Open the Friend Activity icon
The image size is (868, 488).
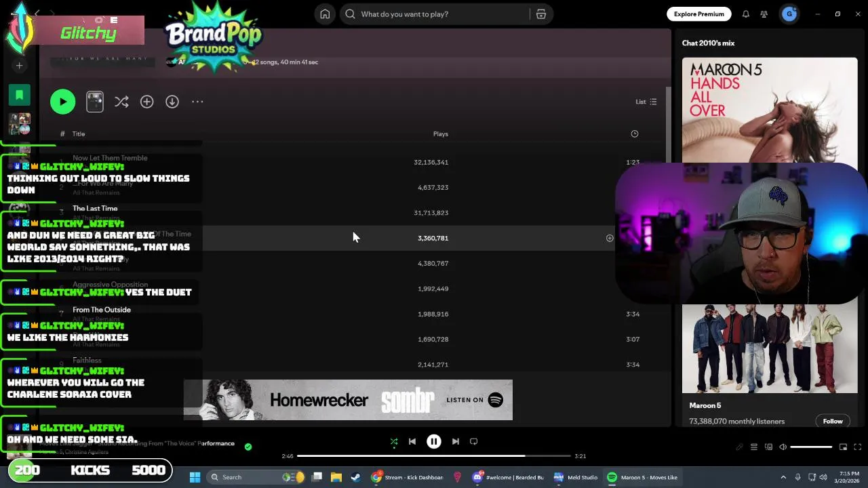[x=764, y=14]
